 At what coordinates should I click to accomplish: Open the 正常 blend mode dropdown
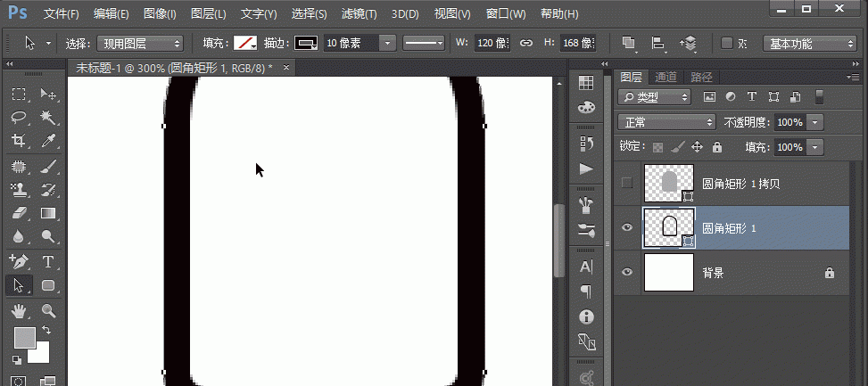[666, 122]
